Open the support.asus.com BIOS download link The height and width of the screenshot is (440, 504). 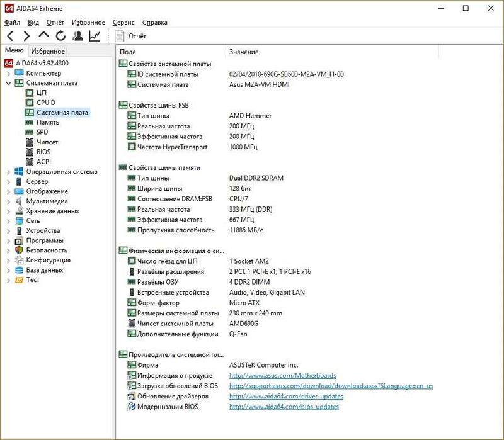(x=331, y=386)
